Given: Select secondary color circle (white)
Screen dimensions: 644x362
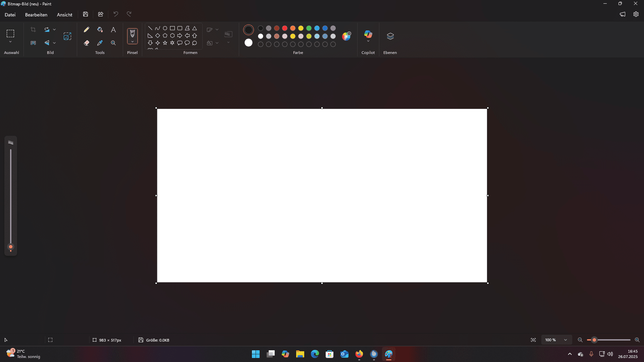Looking at the screenshot, I should pyautogui.click(x=249, y=43).
